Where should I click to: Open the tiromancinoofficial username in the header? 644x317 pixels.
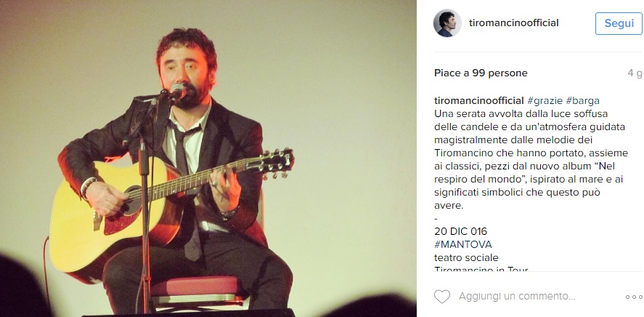point(514,23)
